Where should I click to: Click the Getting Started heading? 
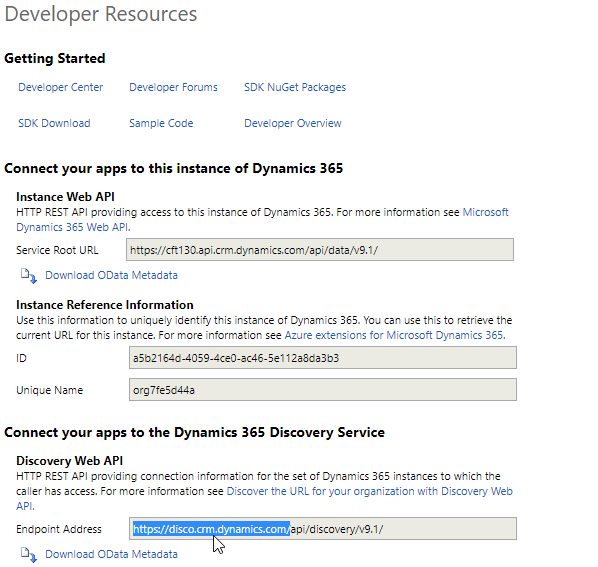(x=55, y=58)
